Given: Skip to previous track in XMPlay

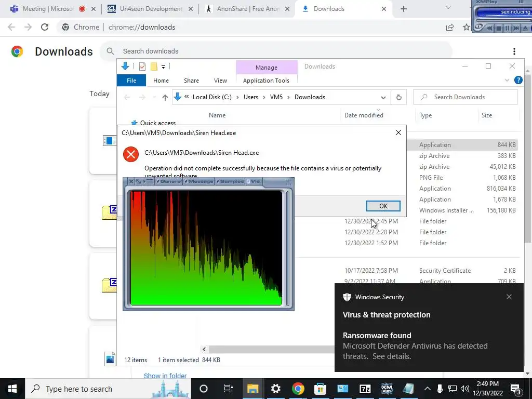Looking at the screenshot, I should [x=489, y=28].
